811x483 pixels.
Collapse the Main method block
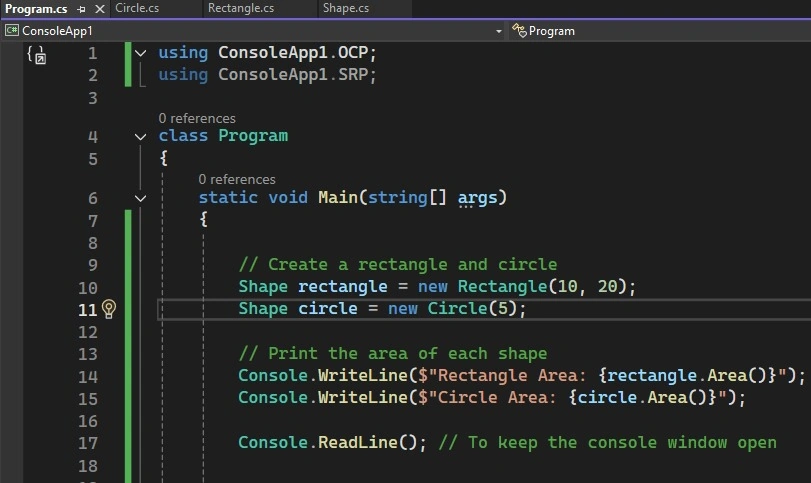(x=140, y=198)
